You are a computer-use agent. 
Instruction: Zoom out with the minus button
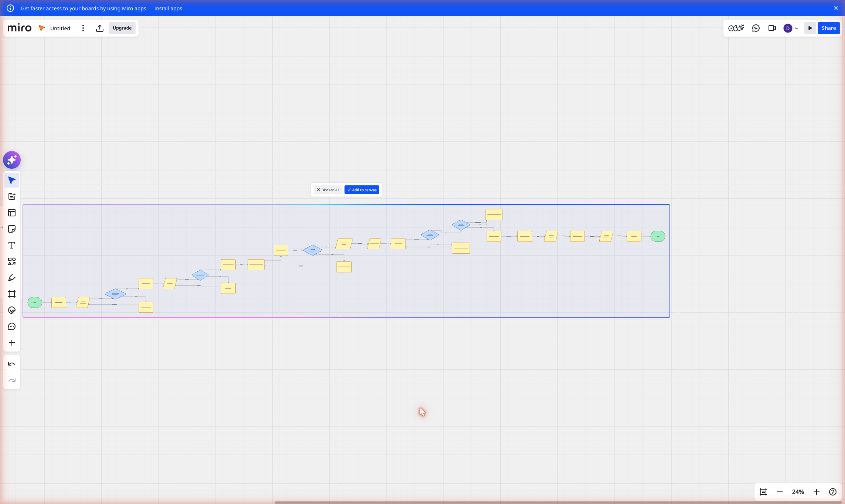[x=780, y=492]
